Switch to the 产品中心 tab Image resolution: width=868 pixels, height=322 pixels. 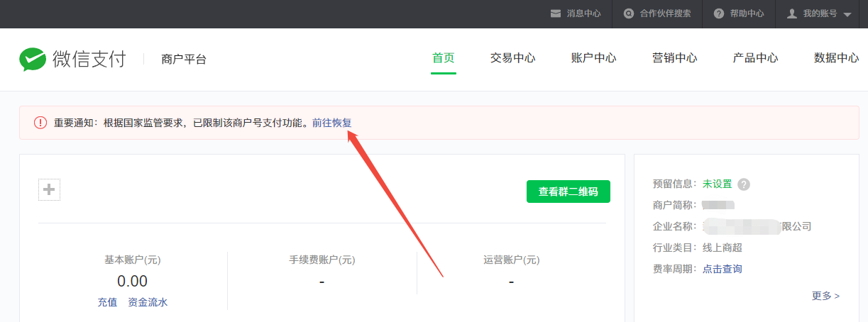(x=756, y=58)
